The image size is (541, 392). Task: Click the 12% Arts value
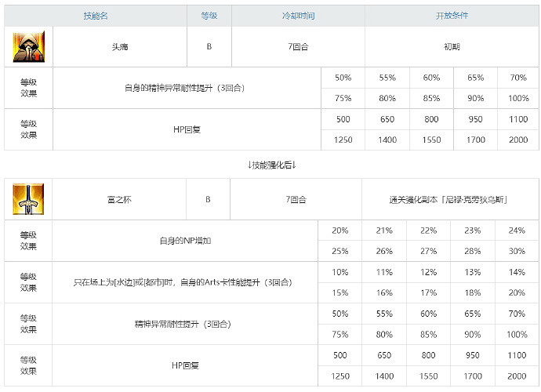429,272
